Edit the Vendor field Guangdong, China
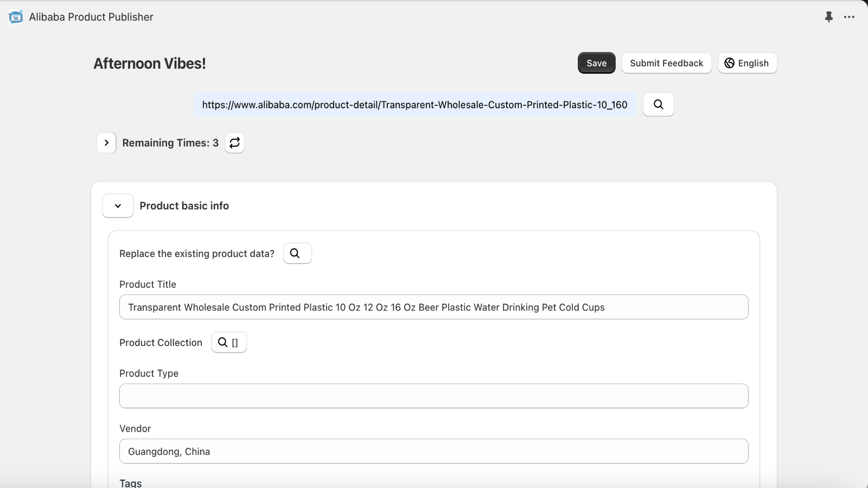This screenshot has height=488, width=868. (x=433, y=451)
